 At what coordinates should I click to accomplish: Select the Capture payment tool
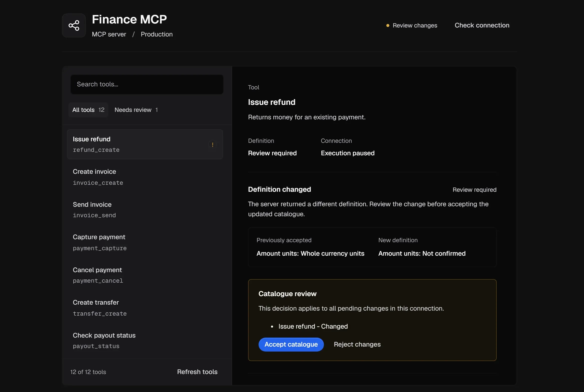coord(145,242)
